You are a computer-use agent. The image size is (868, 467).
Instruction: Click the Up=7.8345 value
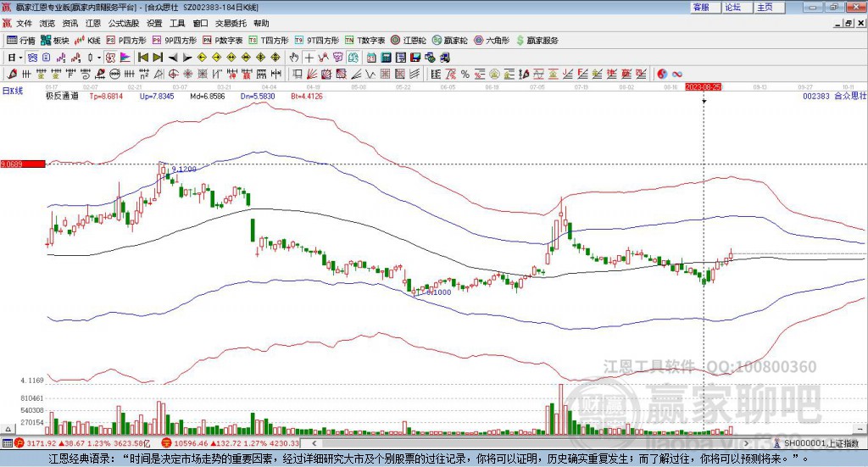(157, 97)
